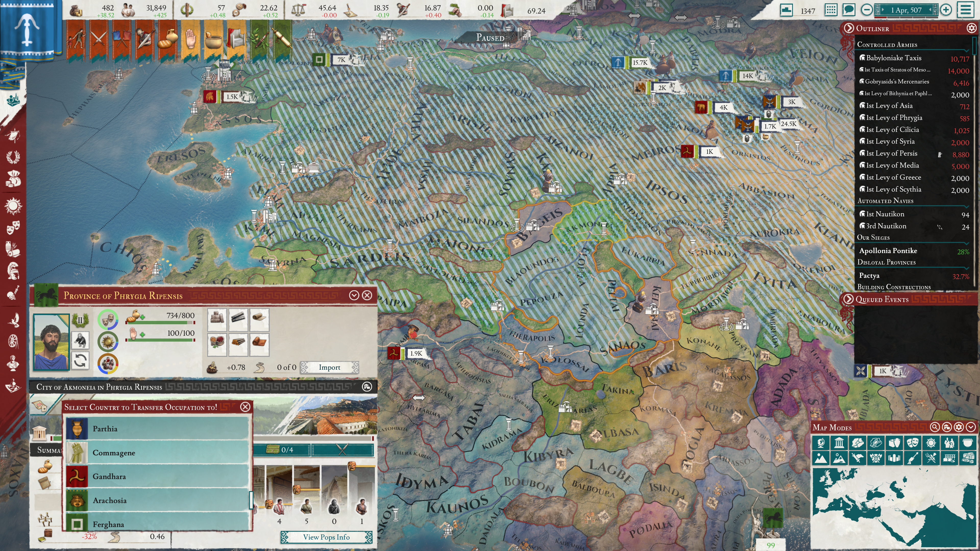Click the cycle arrows button beside governor portrait

tap(80, 360)
